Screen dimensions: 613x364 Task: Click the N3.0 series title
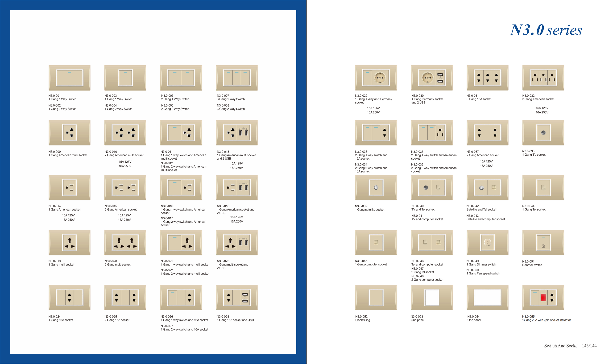pyautogui.click(x=546, y=30)
